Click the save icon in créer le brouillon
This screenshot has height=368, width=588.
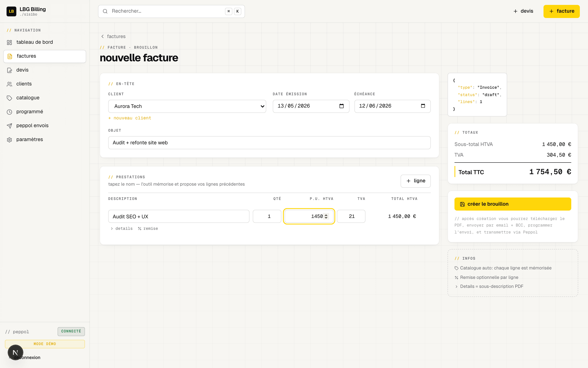tap(462, 204)
